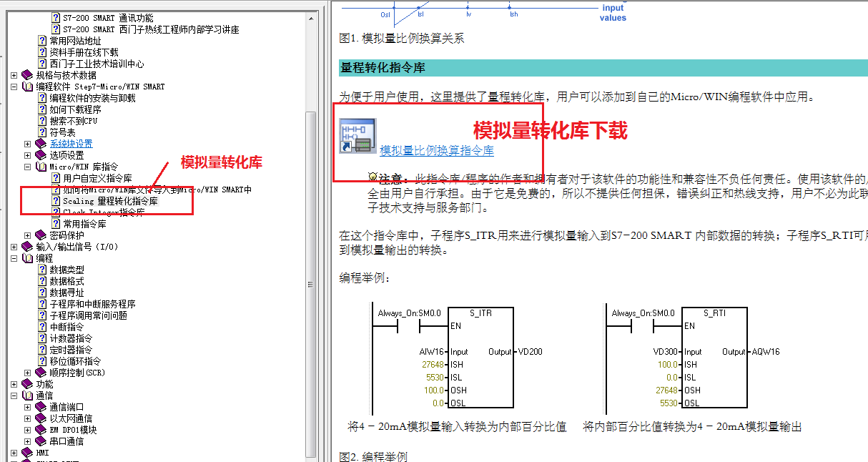
Task: Collapse the Micro/WIN 库指令 node
Action: point(27,167)
